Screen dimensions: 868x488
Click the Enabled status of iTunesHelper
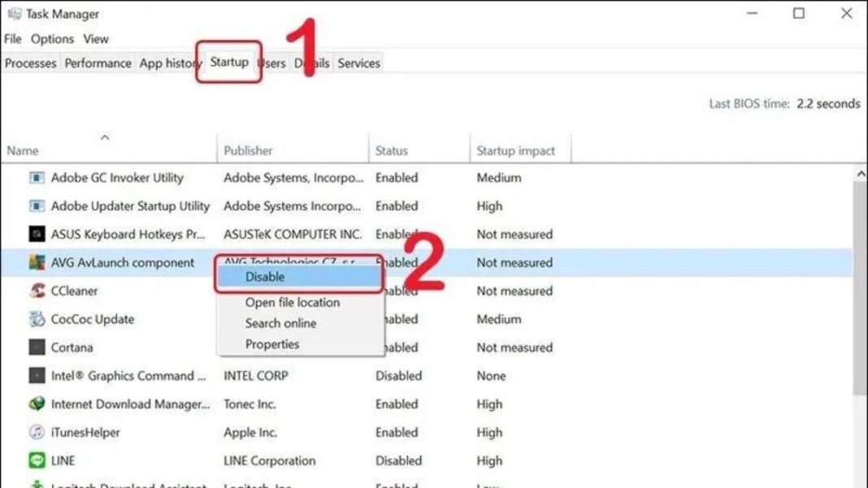397,432
